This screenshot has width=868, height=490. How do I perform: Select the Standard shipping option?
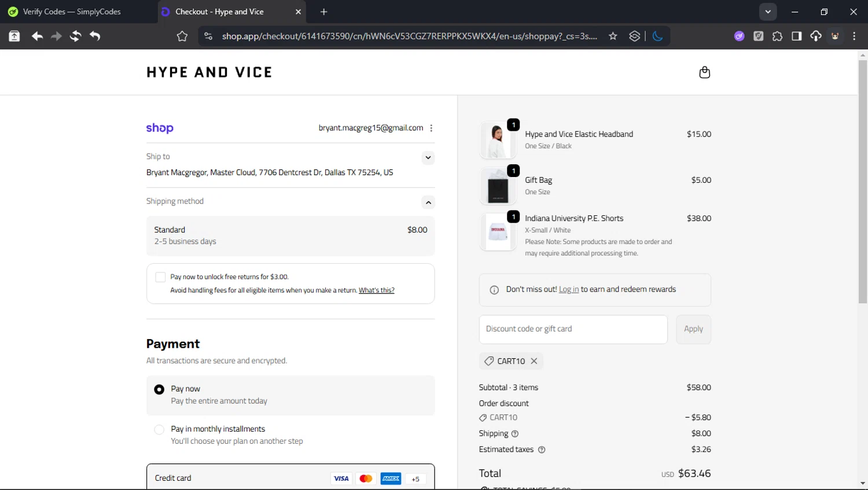[x=290, y=236]
